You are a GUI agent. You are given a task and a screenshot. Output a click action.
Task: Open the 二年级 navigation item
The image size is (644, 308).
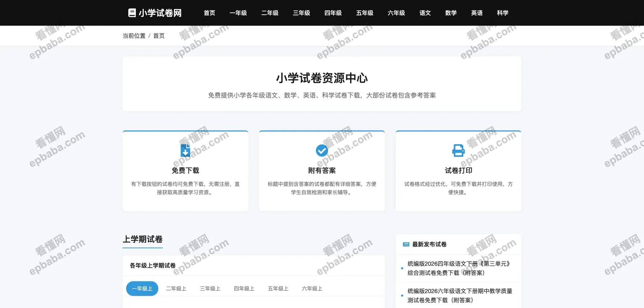pos(270,13)
